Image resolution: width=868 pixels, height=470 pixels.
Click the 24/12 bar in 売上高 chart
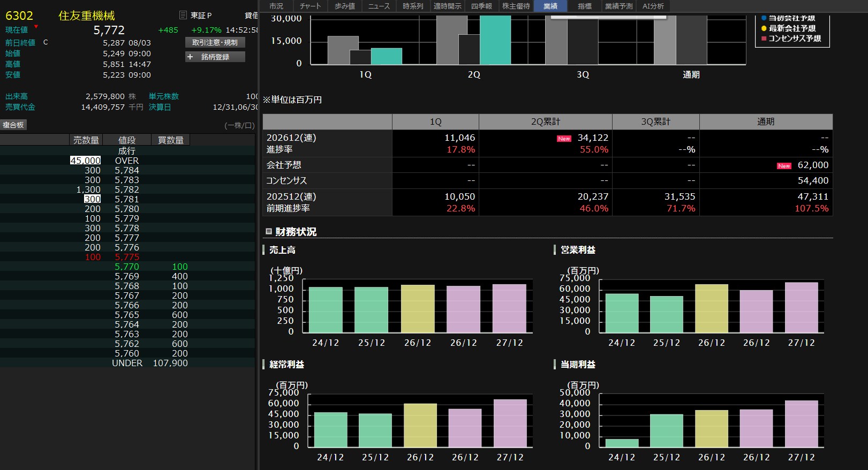click(326, 310)
